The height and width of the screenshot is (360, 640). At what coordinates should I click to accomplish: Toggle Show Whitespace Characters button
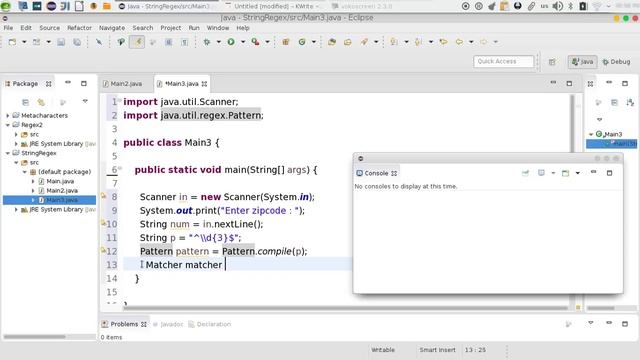(x=184, y=42)
